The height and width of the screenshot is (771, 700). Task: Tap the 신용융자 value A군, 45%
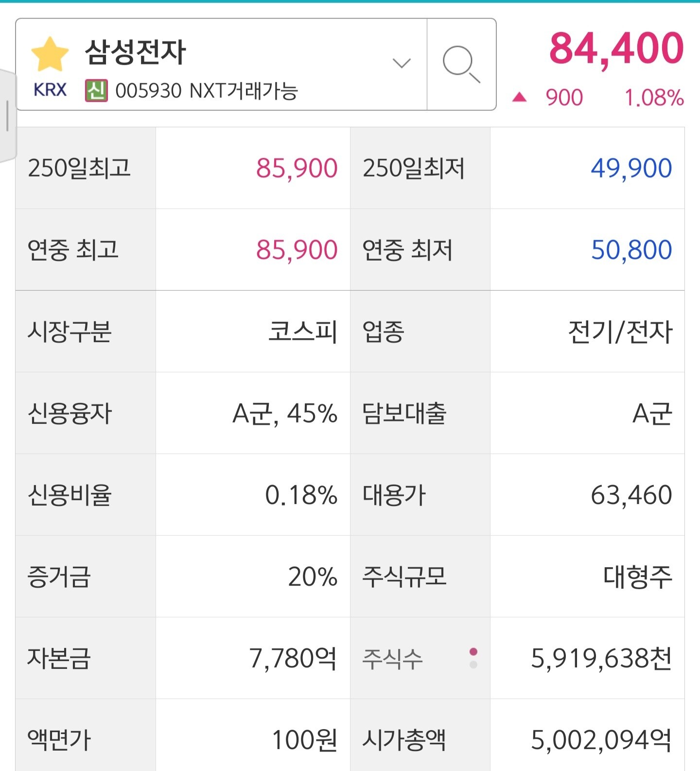[285, 414]
